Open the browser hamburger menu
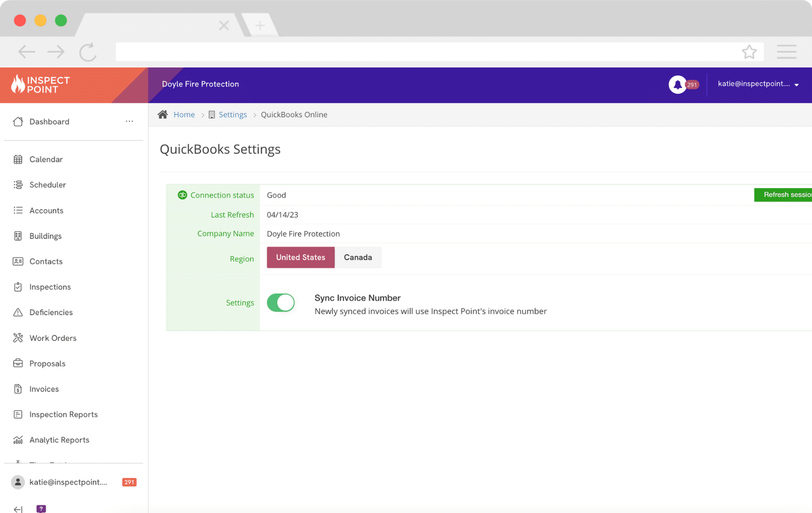Screen dimensions: 812x513 click(x=787, y=52)
